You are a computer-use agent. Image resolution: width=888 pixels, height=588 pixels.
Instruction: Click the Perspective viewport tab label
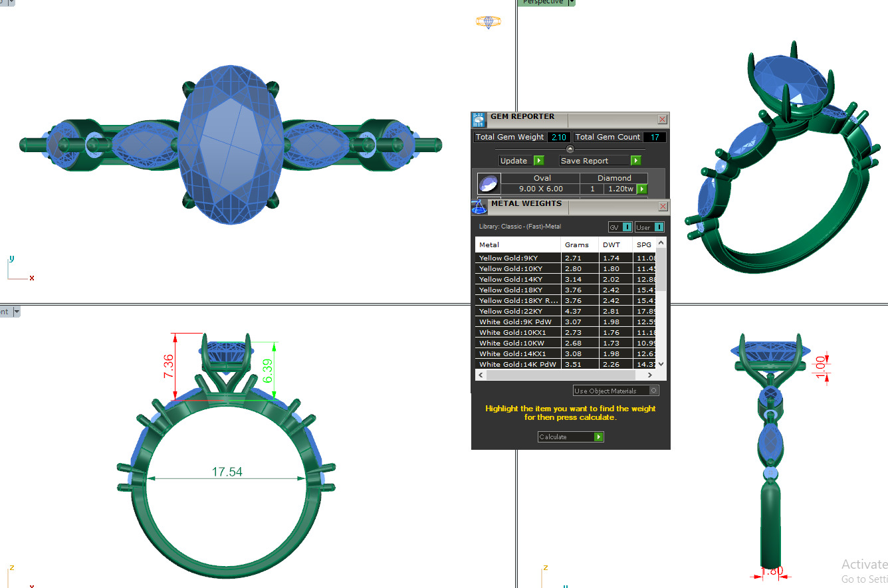(x=542, y=3)
